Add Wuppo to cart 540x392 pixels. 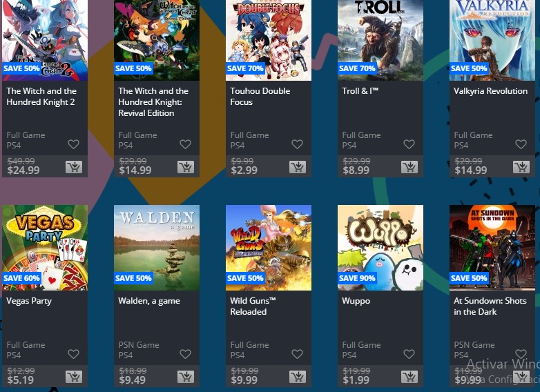(x=409, y=378)
